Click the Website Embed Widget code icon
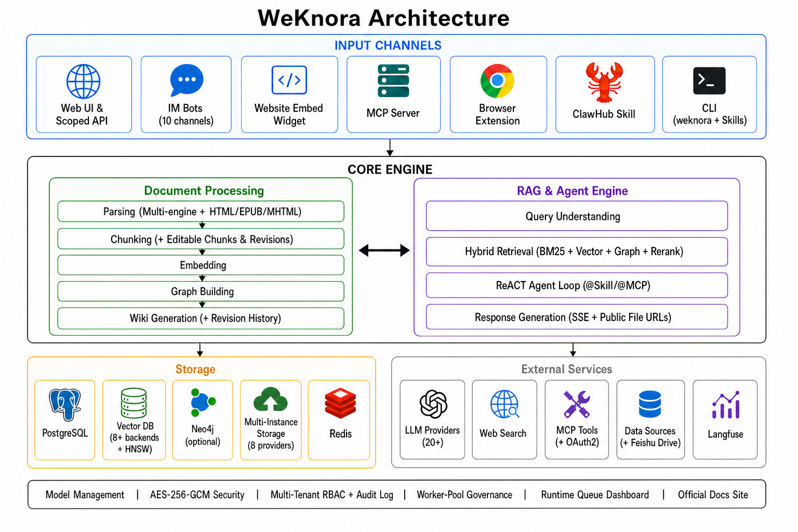Image resolution: width=798 pixels, height=532 pixels. pyautogui.click(x=289, y=80)
